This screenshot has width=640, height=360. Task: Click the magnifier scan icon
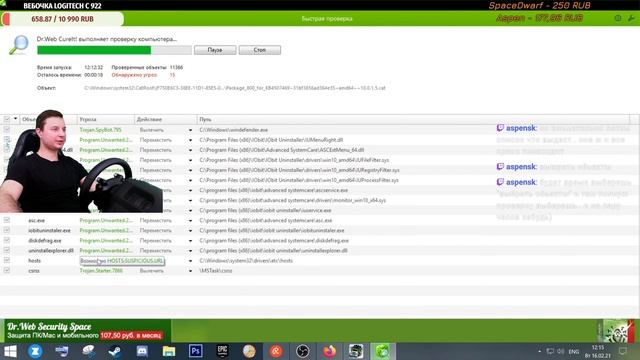point(18,45)
